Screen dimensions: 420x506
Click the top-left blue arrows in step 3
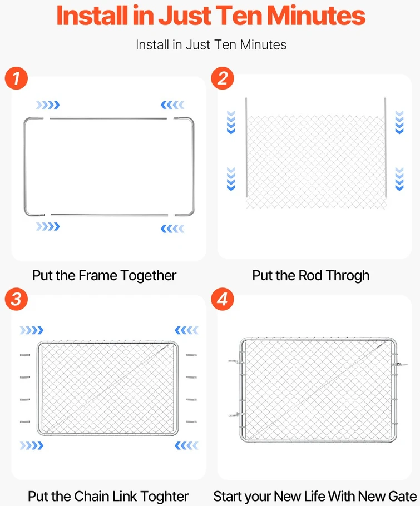31,330
